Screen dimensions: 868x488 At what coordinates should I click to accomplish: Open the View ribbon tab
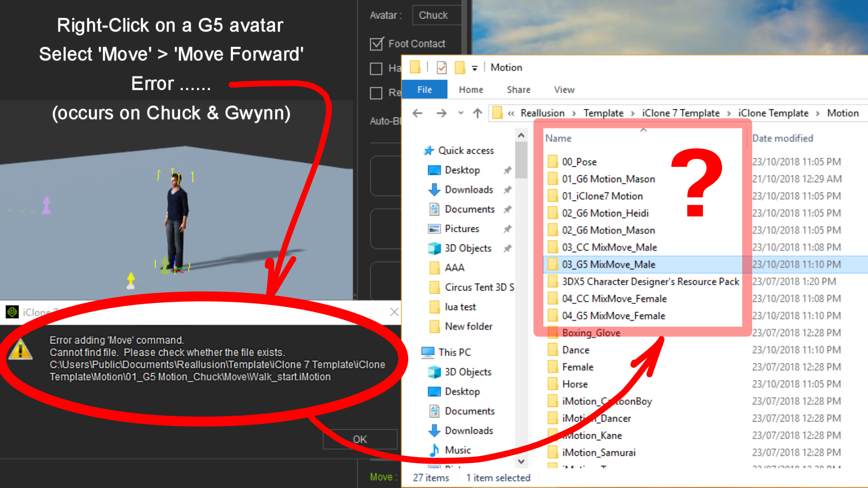(564, 89)
